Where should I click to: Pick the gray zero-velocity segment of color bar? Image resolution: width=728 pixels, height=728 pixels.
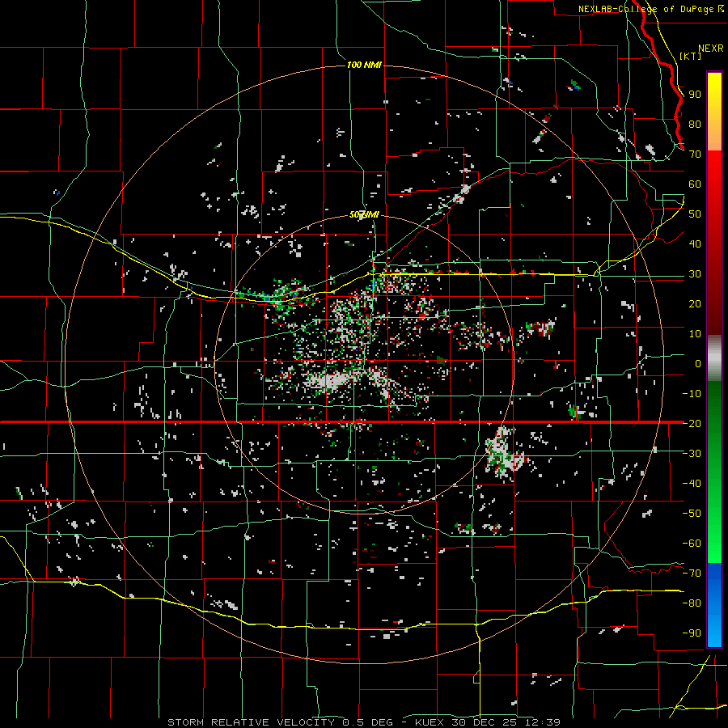tap(714, 358)
